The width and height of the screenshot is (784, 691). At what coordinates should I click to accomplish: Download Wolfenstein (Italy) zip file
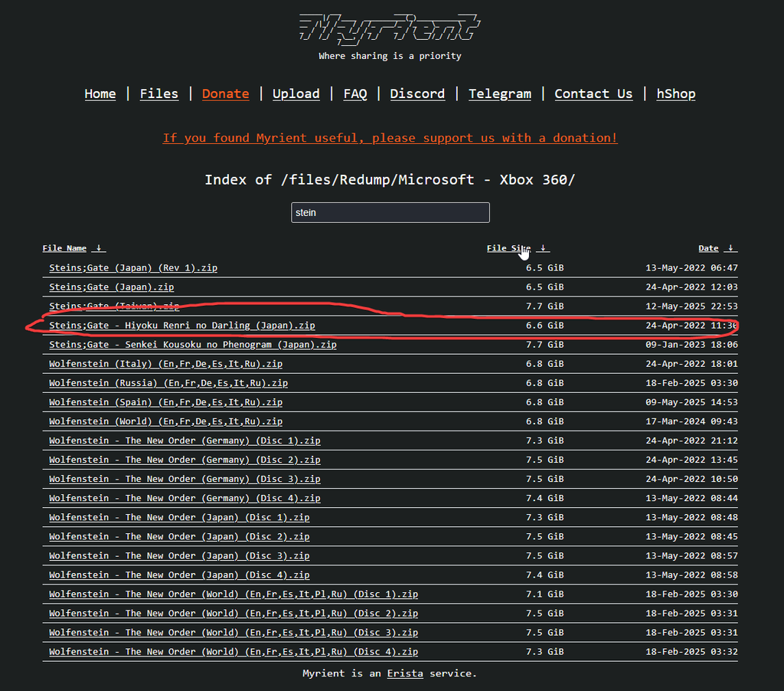[x=165, y=364]
